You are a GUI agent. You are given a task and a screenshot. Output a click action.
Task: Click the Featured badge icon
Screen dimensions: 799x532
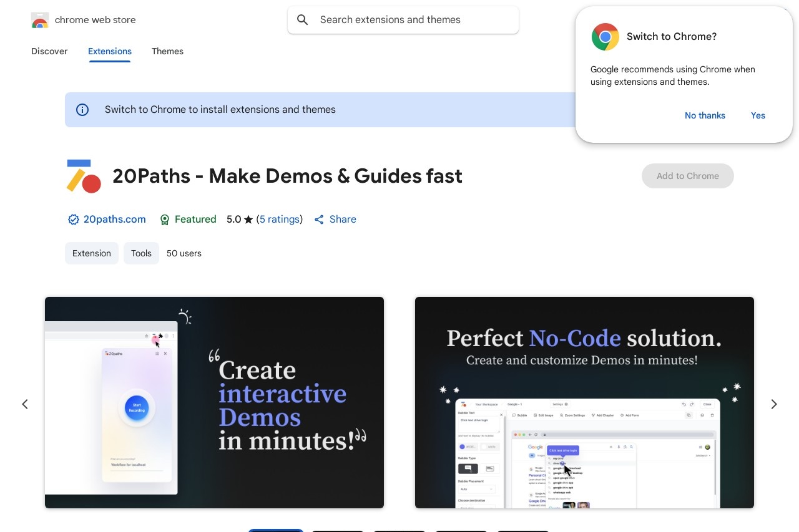165,220
